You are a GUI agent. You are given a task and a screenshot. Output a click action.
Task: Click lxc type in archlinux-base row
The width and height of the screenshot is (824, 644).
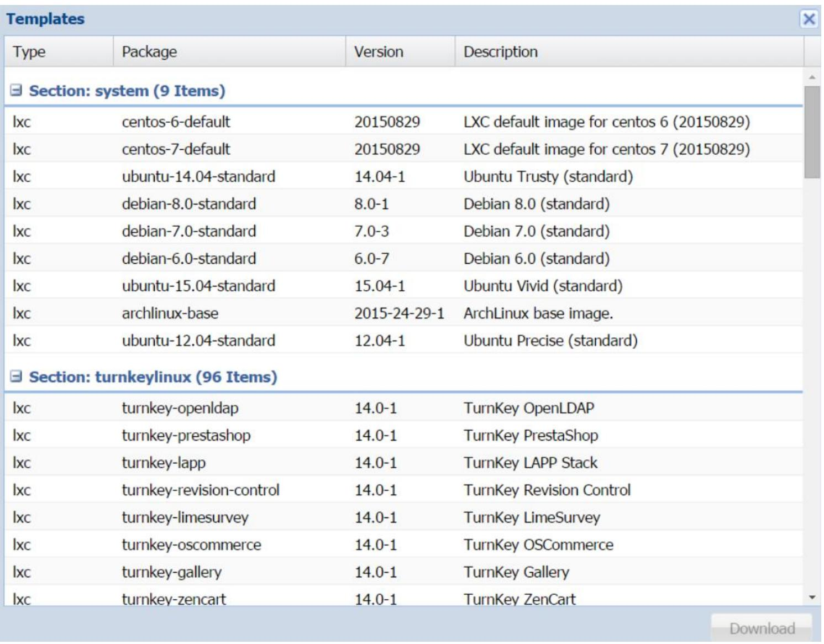pos(22,313)
